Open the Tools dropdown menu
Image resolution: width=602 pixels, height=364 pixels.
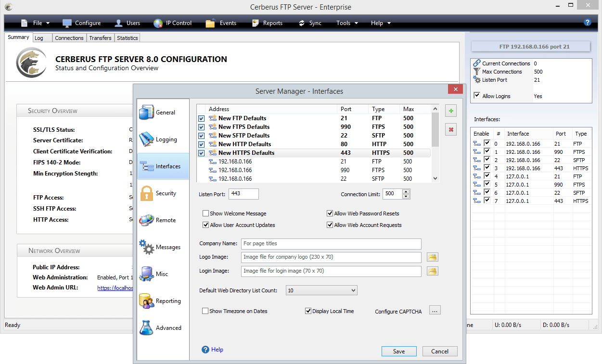[x=347, y=23]
